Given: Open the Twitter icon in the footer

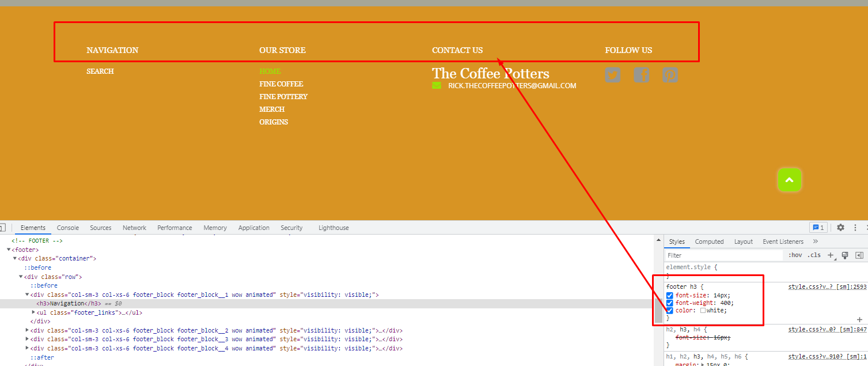Looking at the screenshot, I should coord(613,75).
